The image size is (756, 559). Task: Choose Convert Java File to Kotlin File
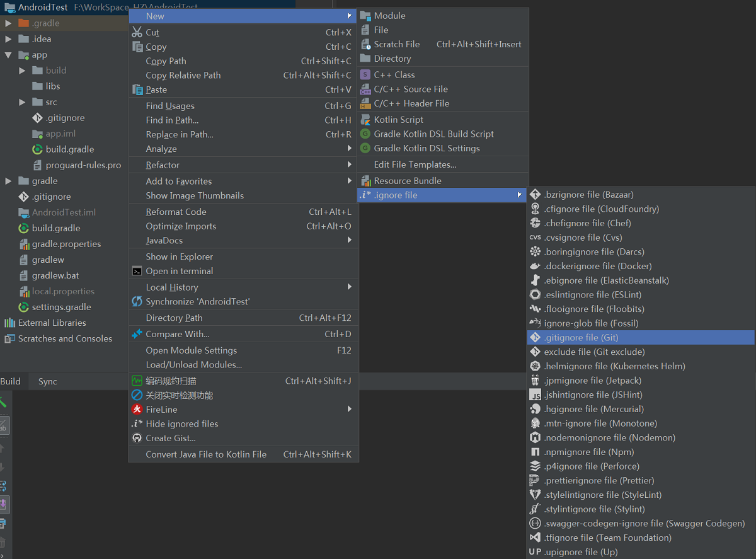243,454
